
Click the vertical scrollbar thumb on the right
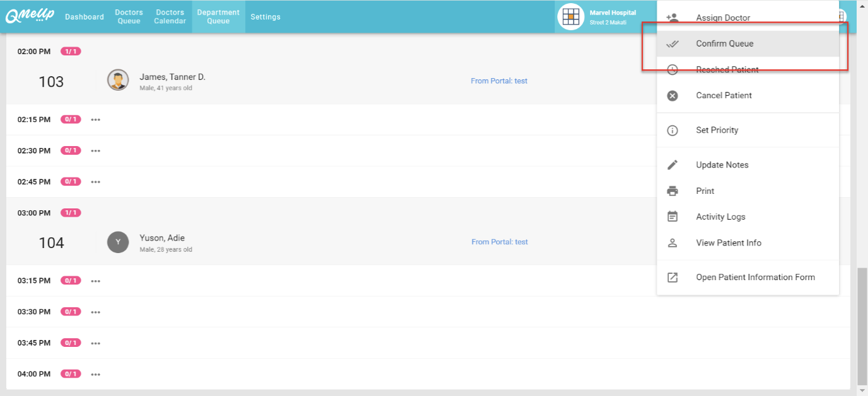click(x=862, y=326)
